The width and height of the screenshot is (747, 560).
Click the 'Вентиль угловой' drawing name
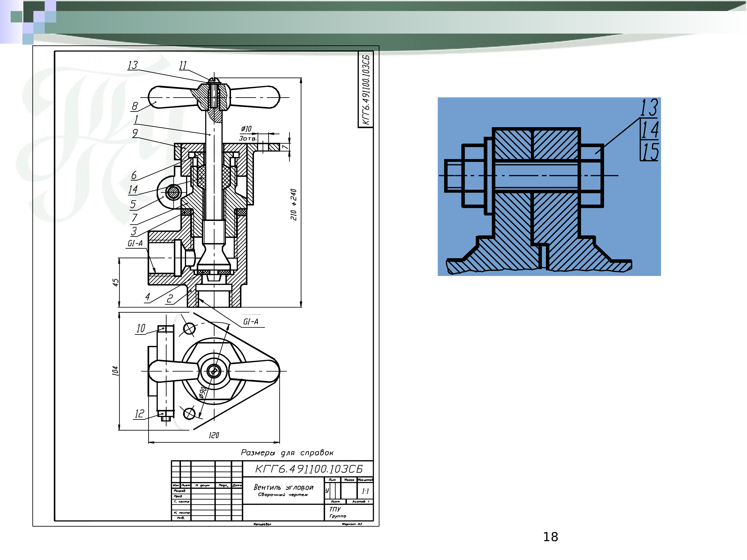coord(283,487)
